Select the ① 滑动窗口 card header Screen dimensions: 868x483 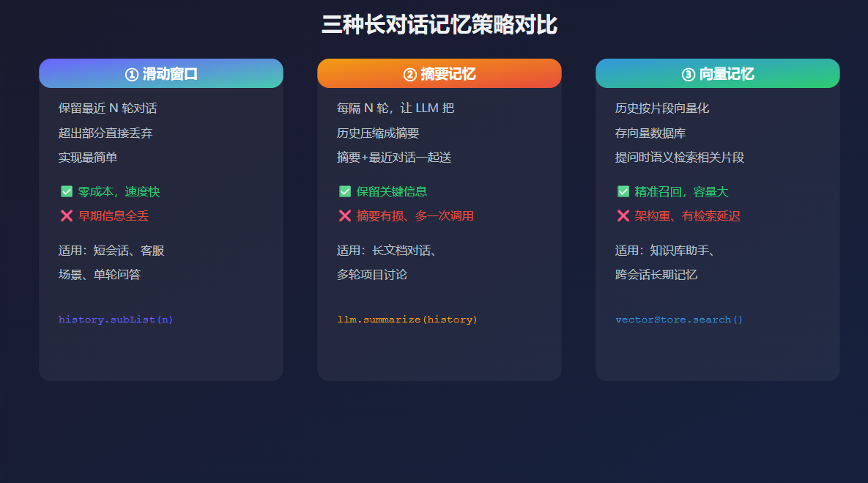click(161, 74)
